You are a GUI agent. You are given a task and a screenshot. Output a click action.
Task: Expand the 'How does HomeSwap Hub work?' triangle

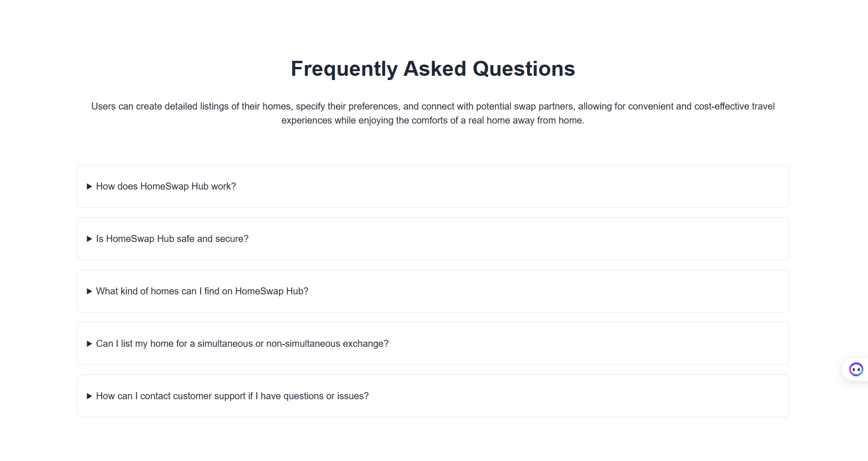89,186
